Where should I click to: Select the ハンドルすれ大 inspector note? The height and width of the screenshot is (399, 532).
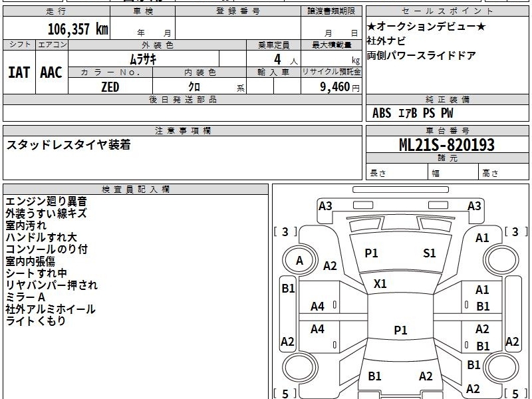click(x=41, y=237)
